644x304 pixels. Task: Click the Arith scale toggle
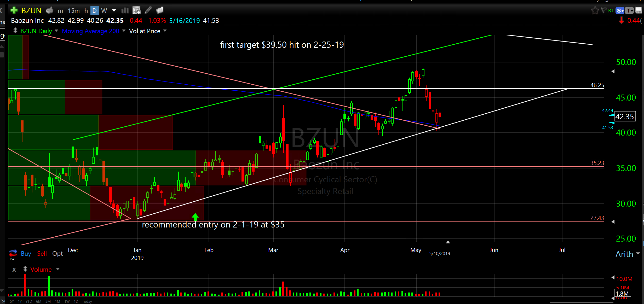click(x=624, y=254)
